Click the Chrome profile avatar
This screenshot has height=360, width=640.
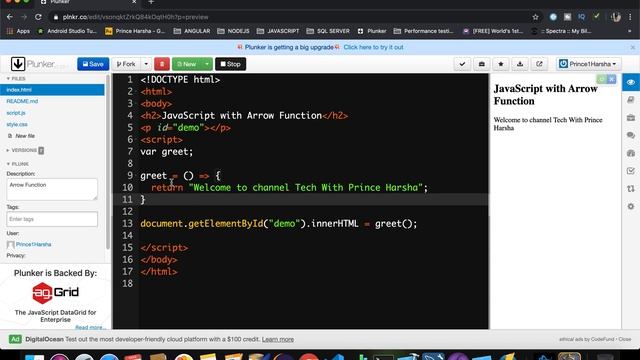[616, 17]
